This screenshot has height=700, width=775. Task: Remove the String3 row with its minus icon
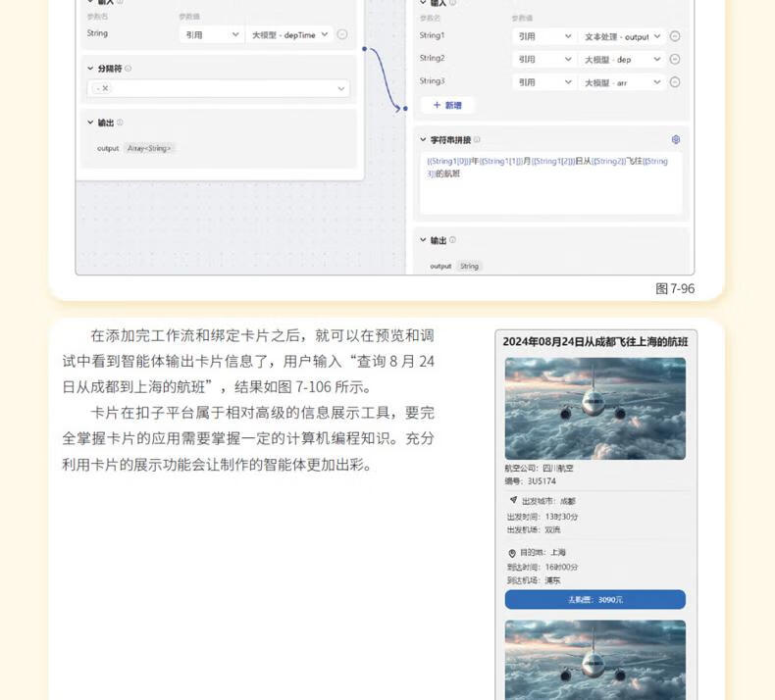pyautogui.click(x=675, y=82)
